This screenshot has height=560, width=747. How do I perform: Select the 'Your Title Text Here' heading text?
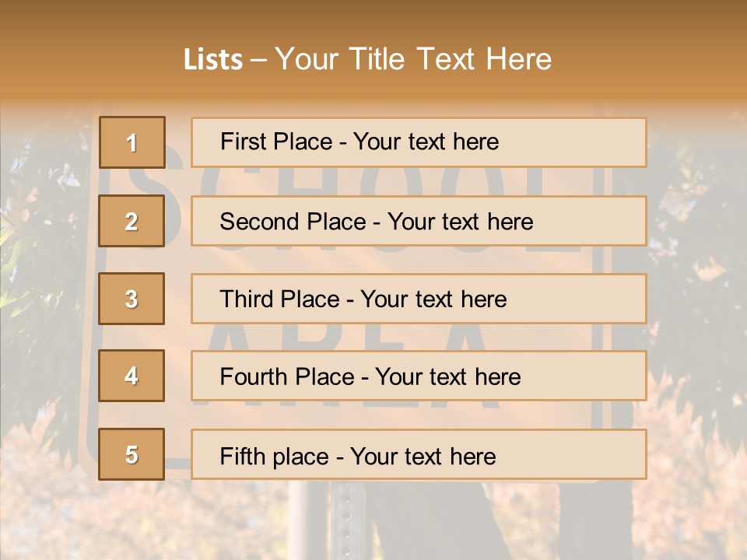(x=413, y=60)
